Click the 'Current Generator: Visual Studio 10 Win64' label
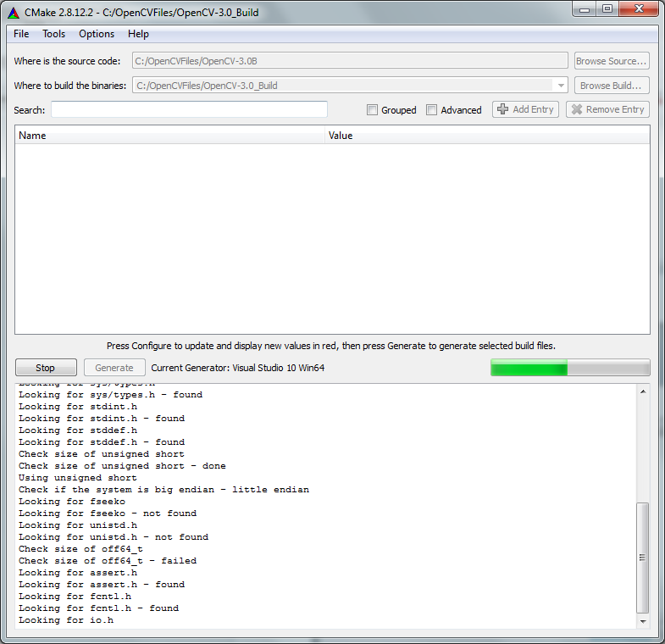Image resolution: width=665 pixels, height=644 pixels. coord(238,368)
